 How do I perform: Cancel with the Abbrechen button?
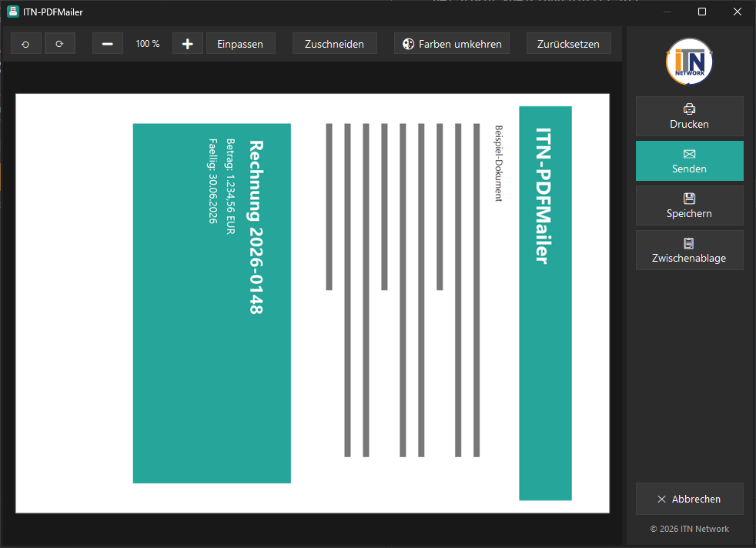[x=690, y=499]
